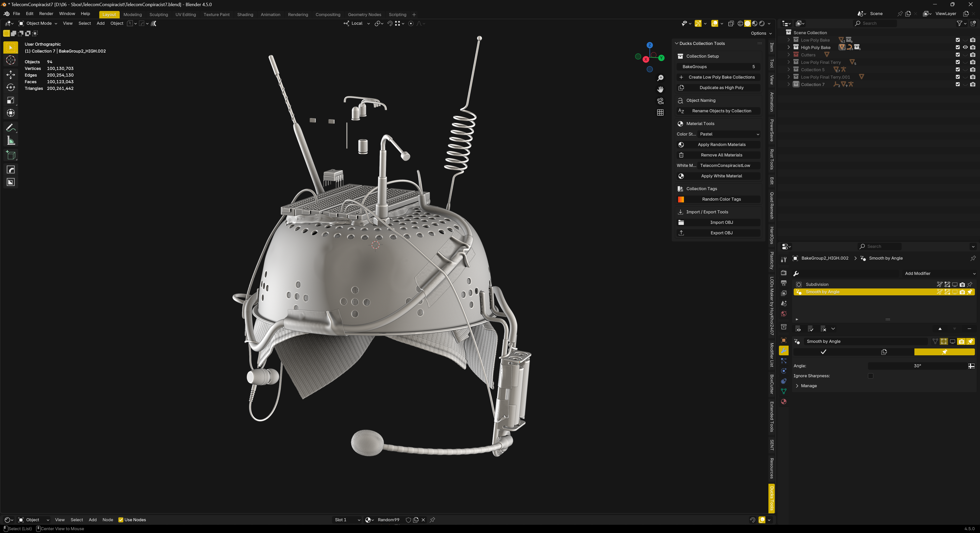The height and width of the screenshot is (533, 980).
Task: Switch to Perspective/Orthographic grid icon
Action: pos(660,113)
